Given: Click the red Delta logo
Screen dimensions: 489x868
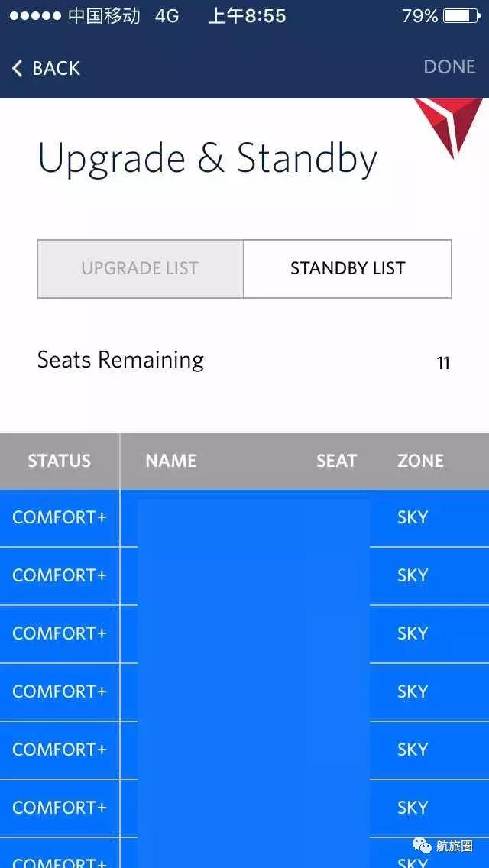Looking at the screenshot, I should pos(449,124).
